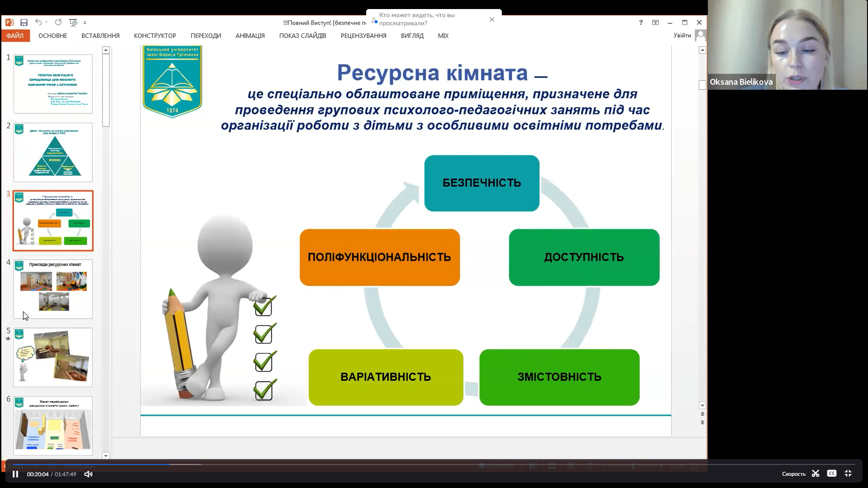Adjust the zoom slider near 111%

633,465
